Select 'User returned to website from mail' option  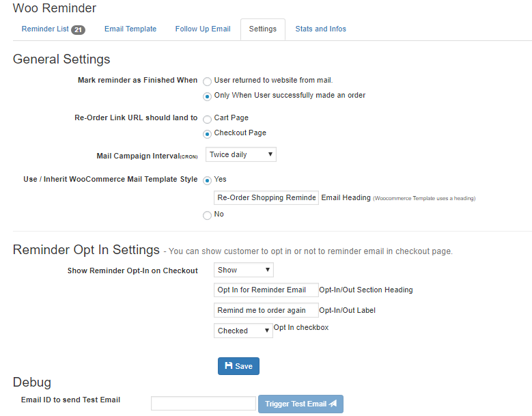coord(208,81)
